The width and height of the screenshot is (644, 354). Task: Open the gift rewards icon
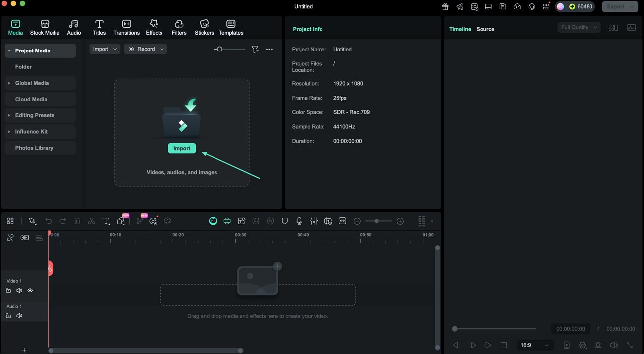445,7
